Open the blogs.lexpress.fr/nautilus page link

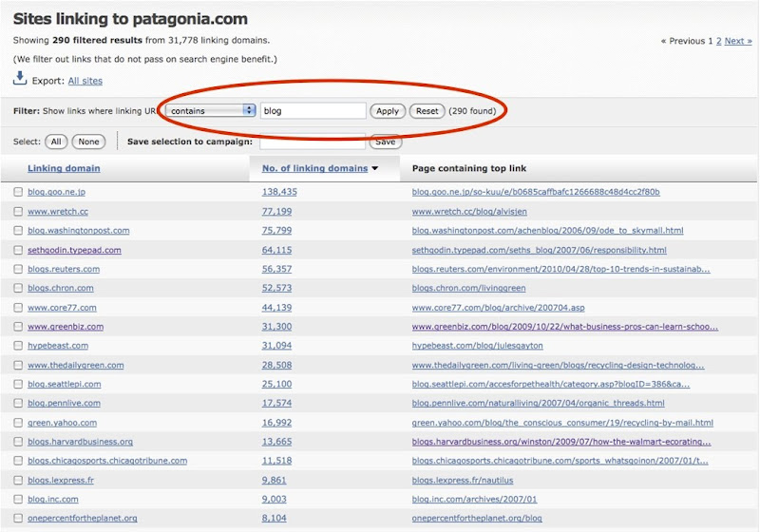463,480
